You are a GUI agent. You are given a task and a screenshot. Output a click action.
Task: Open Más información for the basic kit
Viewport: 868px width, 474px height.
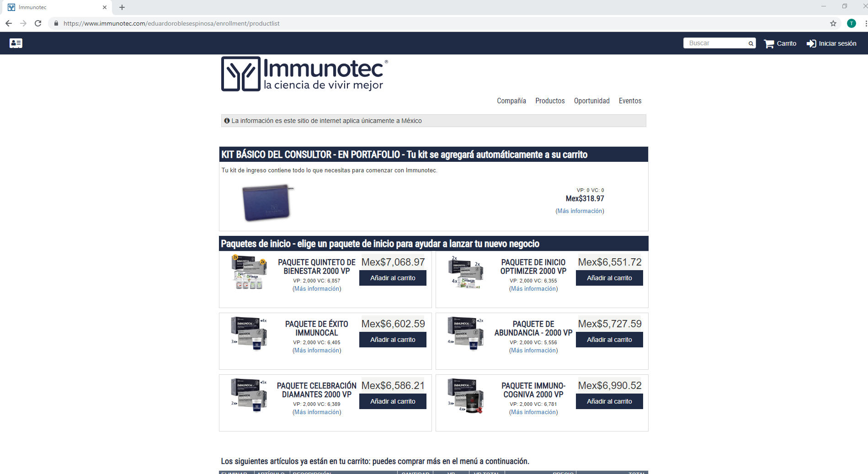click(580, 211)
